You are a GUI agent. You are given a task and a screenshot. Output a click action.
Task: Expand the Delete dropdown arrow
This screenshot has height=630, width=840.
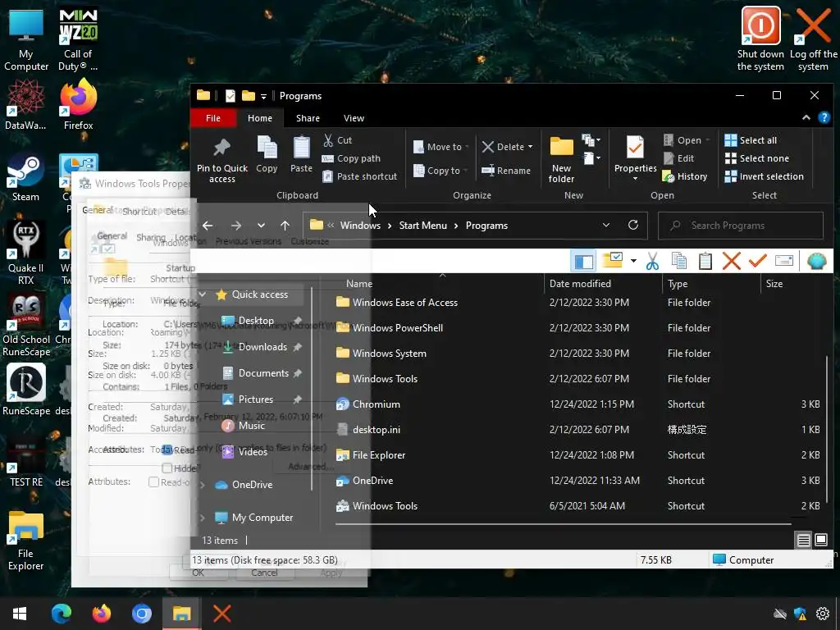pos(531,147)
